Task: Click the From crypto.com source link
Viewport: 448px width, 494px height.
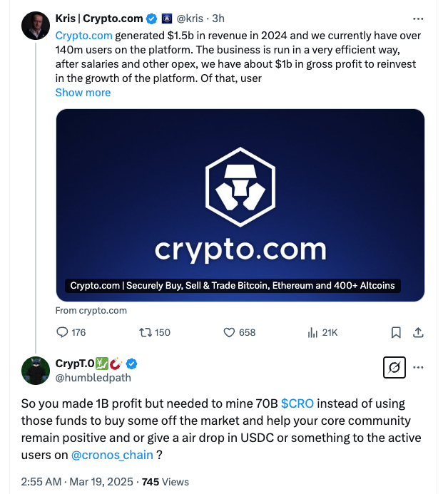Action: click(x=91, y=310)
